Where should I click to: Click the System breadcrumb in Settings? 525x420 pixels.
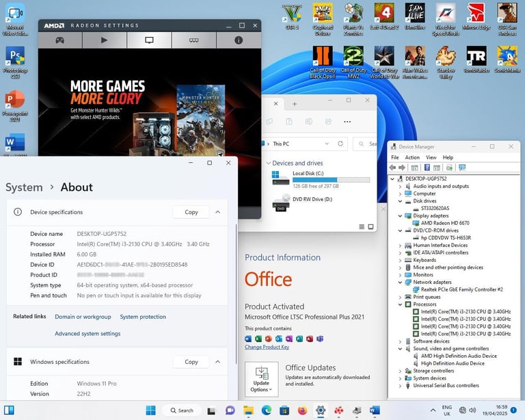click(x=24, y=187)
